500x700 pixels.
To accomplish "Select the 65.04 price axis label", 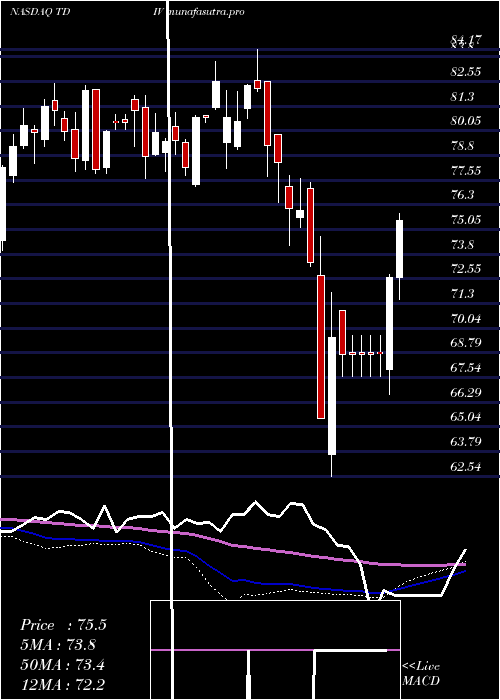I will pos(466,417).
